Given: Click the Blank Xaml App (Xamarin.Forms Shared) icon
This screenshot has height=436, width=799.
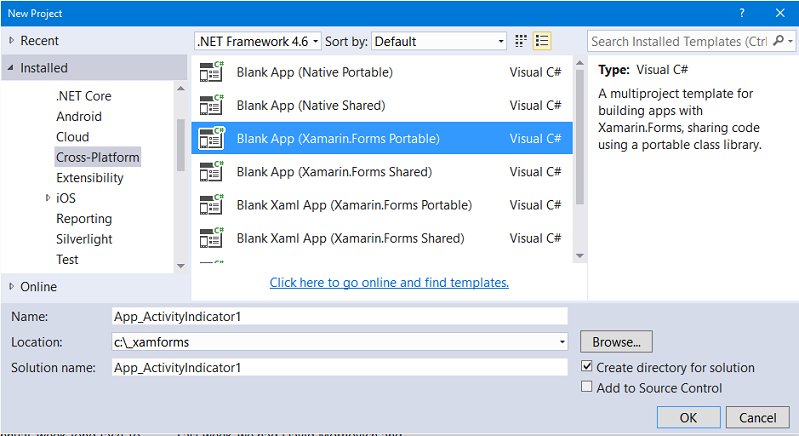Looking at the screenshot, I should pyautogui.click(x=211, y=238).
